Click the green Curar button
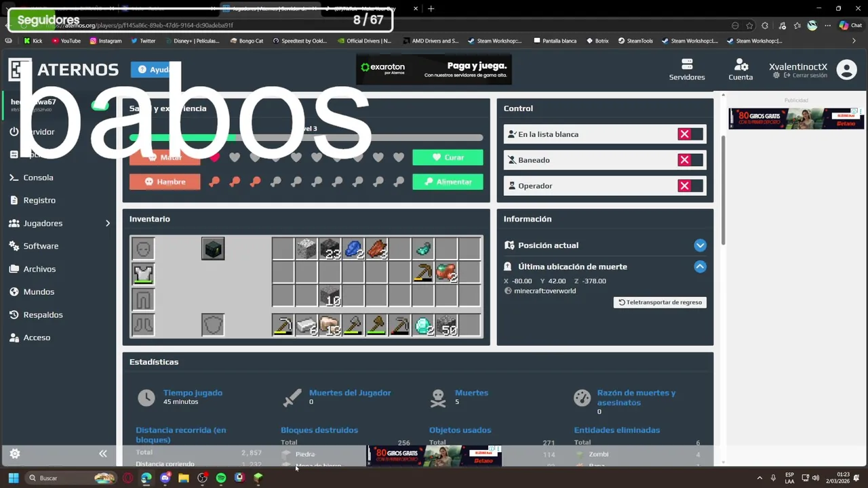This screenshot has width=868, height=488. (448, 157)
